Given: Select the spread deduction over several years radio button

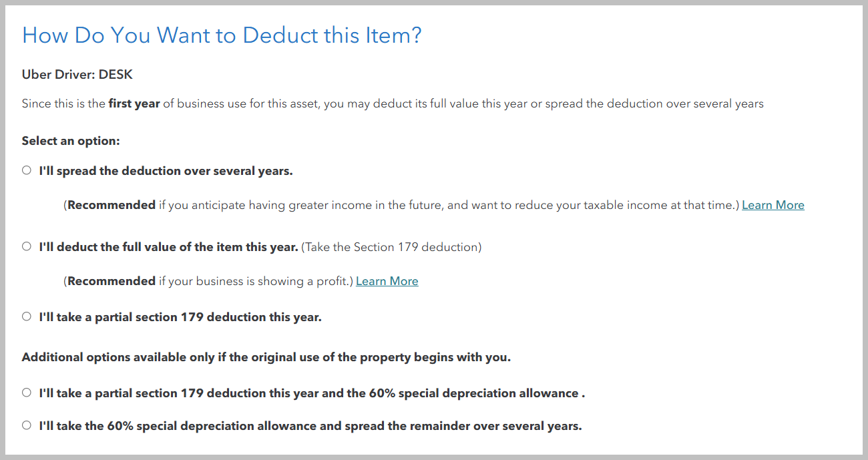Looking at the screenshot, I should coord(27,170).
